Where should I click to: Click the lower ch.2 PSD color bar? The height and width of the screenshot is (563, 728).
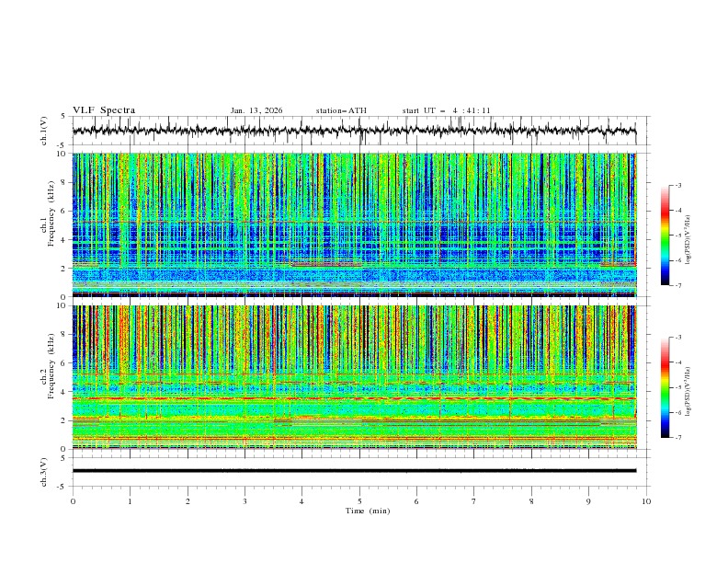click(x=665, y=387)
